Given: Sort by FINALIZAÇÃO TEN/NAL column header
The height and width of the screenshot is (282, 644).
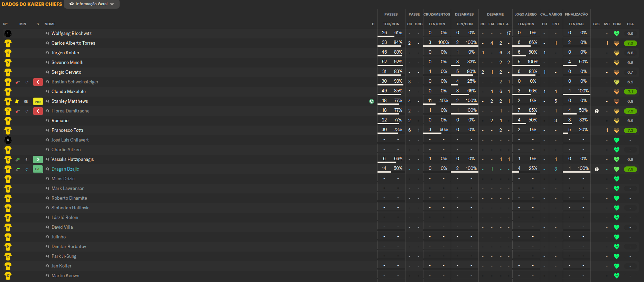Looking at the screenshot, I should coord(576,24).
